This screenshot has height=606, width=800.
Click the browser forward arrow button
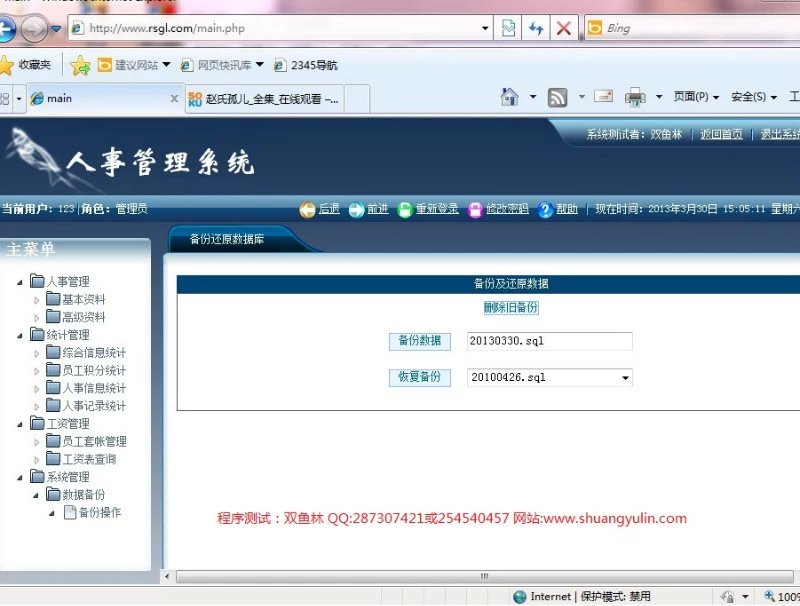pyautogui.click(x=34, y=29)
